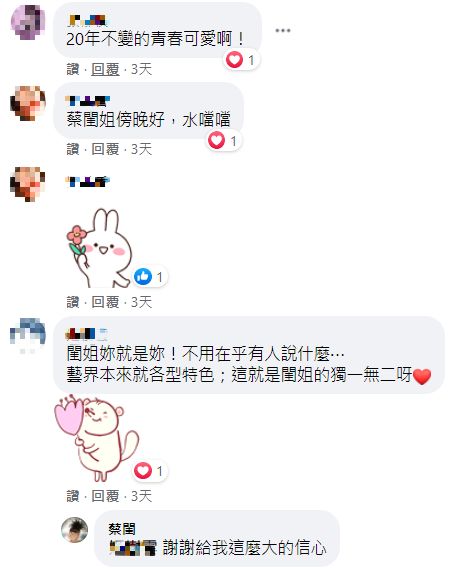
Task: Open avatar beside 蔡閏姐傍晚好 comment
Action: pyautogui.click(x=28, y=103)
